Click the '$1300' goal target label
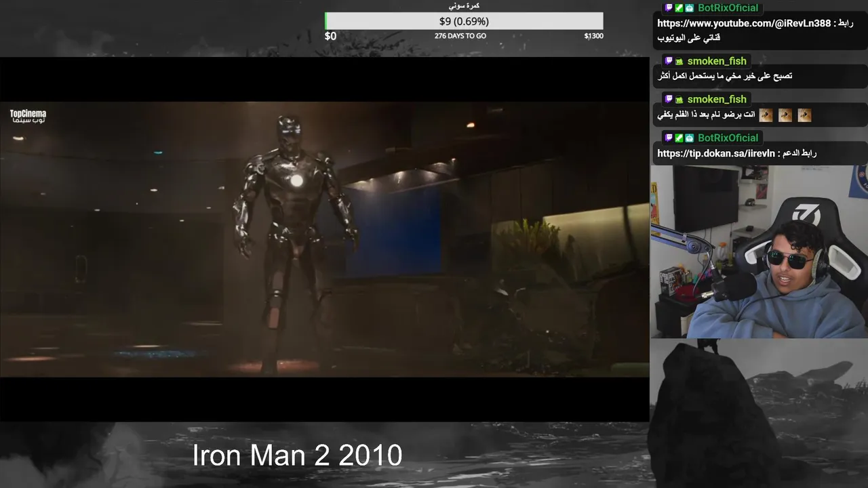Viewport: 868px width, 488px height. coord(593,36)
